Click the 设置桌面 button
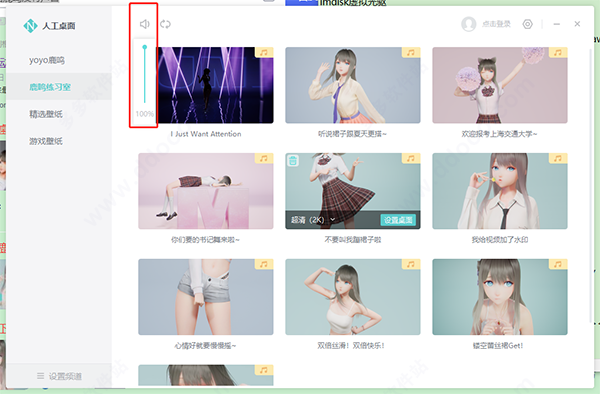The height and width of the screenshot is (394, 600). pos(398,220)
